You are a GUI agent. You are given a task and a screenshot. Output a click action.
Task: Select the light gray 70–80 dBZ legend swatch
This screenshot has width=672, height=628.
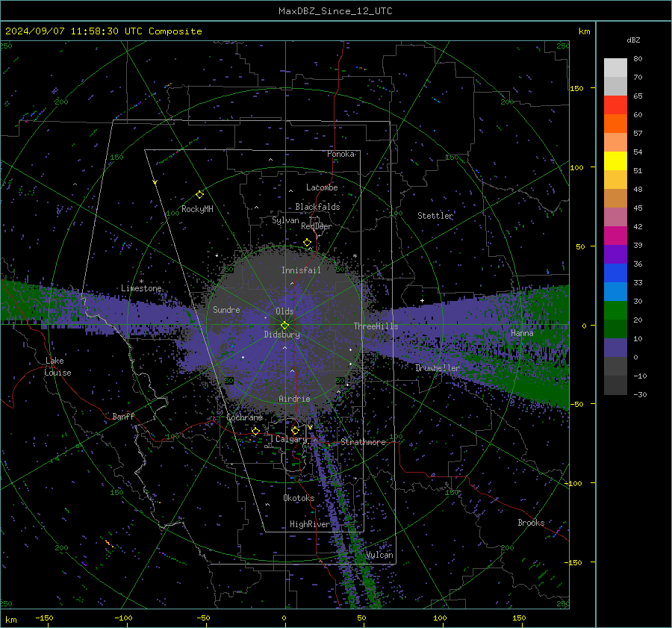coord(615,68)
